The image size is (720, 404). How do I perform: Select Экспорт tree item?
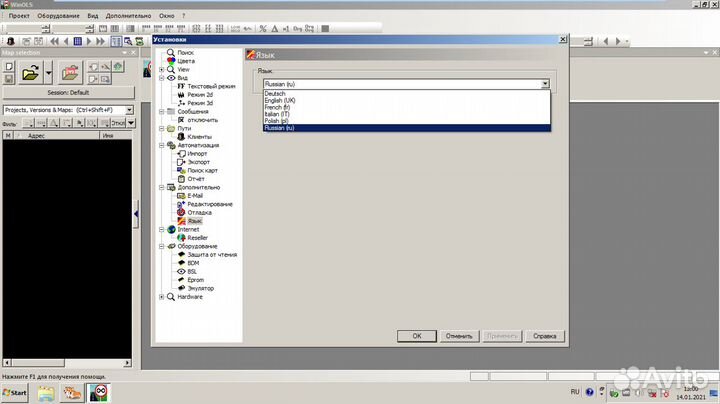[x=198, y=162]
